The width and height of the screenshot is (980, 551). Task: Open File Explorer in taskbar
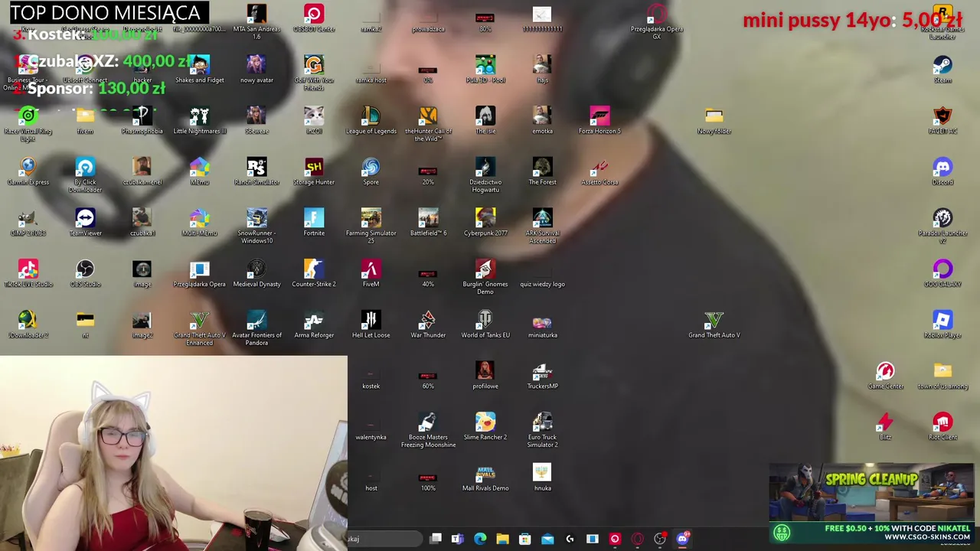pyautogui.click(x=502, y=539)
